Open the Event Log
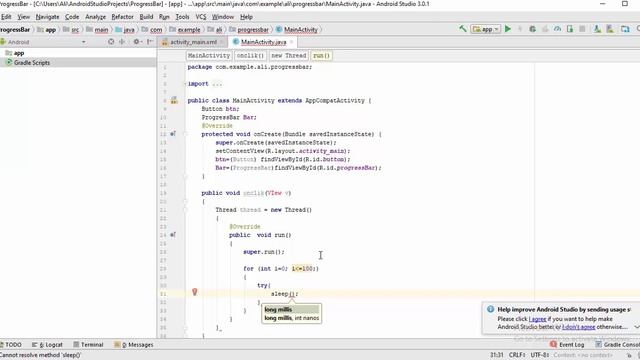This screenshot has height=360, width=640. point(567,344)
